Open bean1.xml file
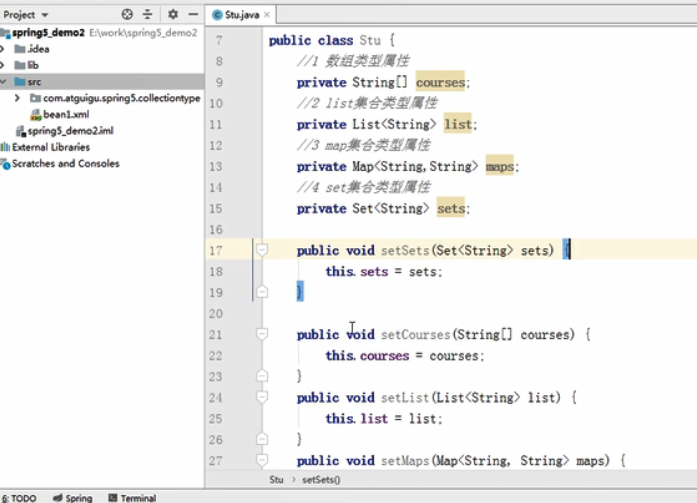 tap(66, 114)
